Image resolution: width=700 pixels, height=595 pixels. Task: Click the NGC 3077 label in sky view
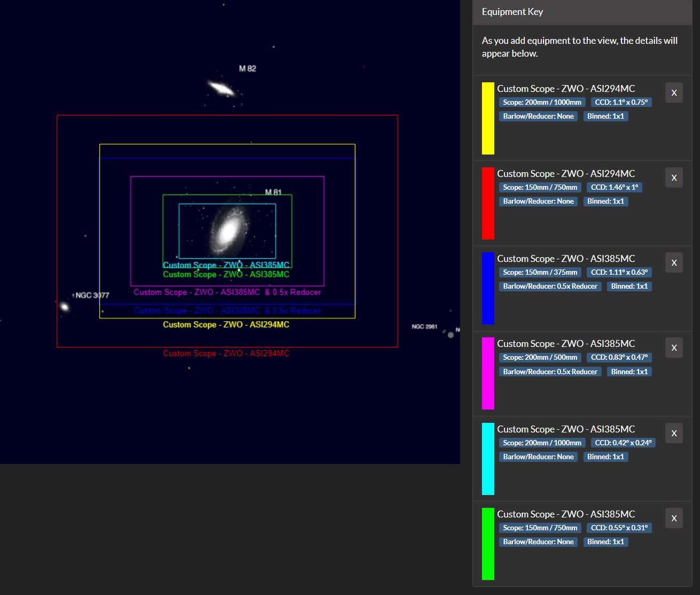[92, 295]
